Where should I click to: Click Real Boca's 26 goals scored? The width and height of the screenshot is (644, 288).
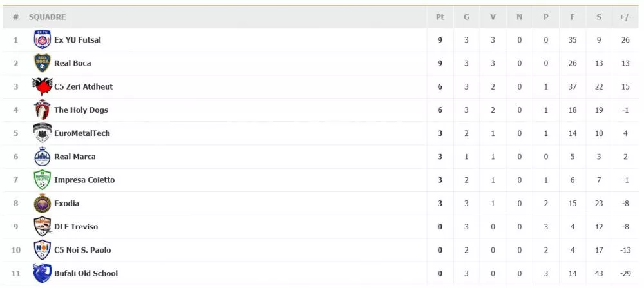[x=573, y=63]
